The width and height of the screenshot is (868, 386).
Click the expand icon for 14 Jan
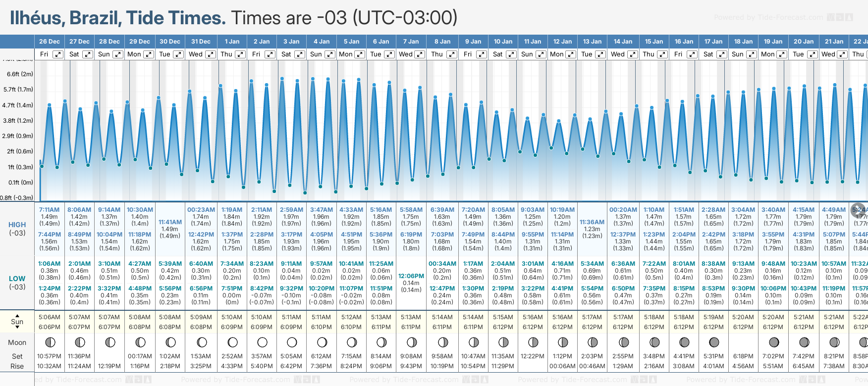click(632, 54)
